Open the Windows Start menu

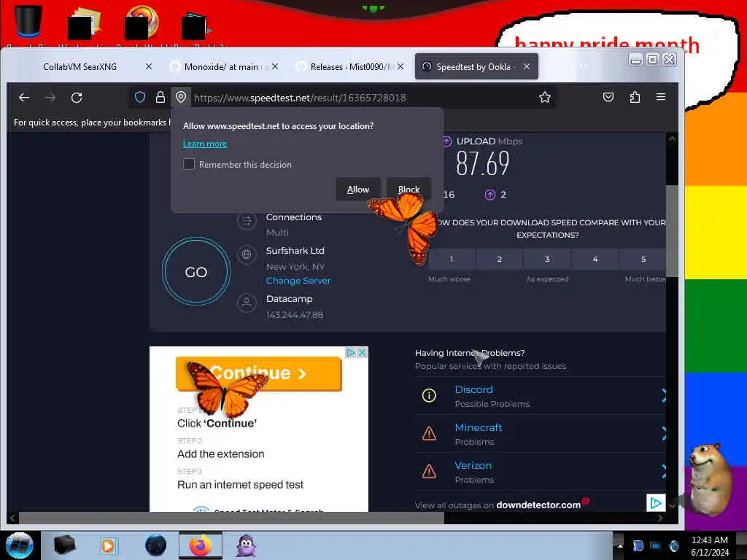tap(20, 545)
